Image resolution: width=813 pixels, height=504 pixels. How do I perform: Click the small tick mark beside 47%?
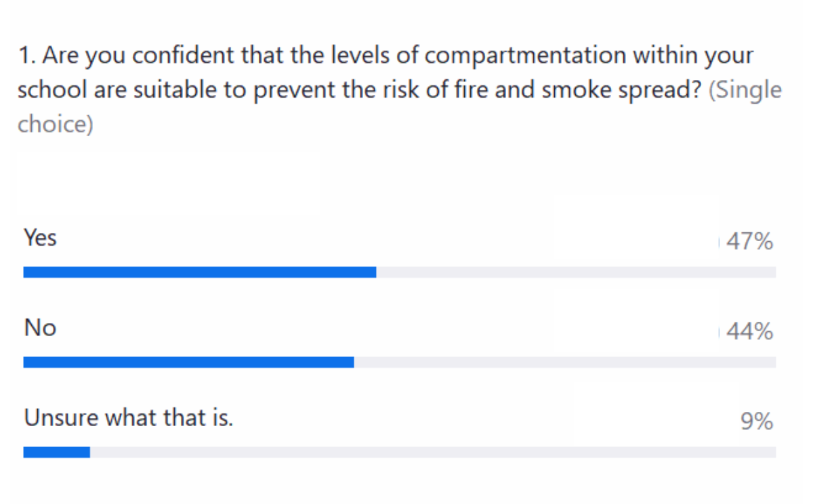pyautogui.click(x=719, y=242)
